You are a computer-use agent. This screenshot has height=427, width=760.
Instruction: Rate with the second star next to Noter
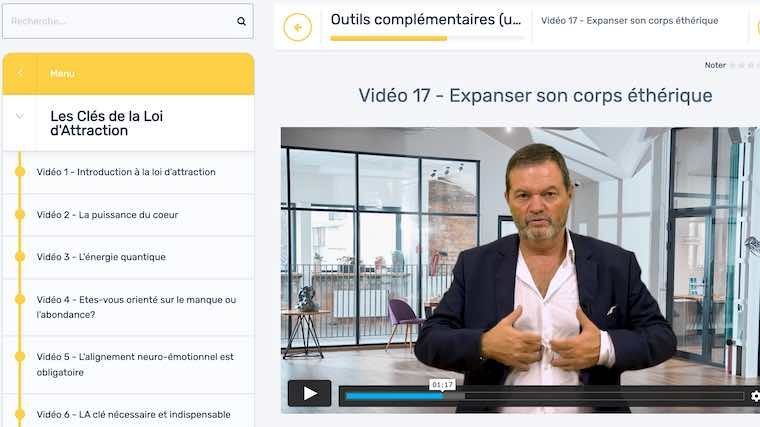pos(742,65)
